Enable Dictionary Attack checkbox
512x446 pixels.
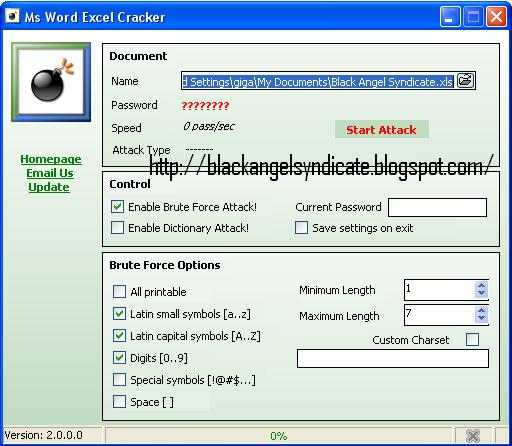[x=117, y=228]
